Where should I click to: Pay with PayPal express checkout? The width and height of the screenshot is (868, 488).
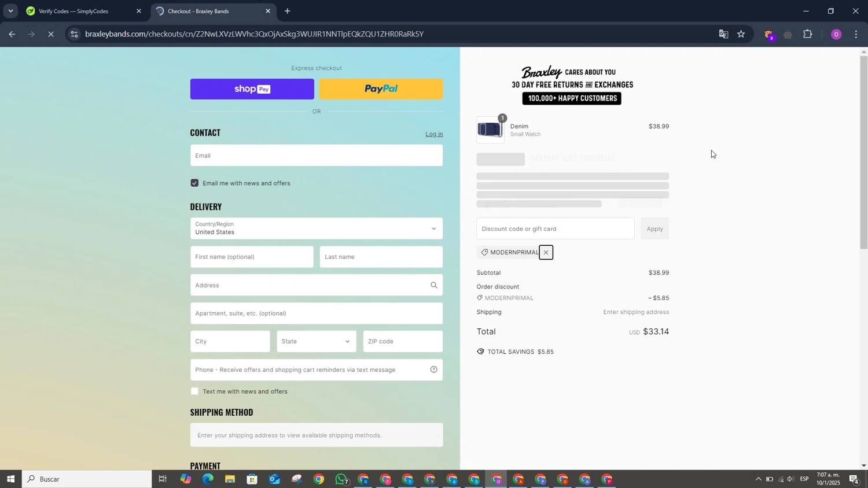(x=381, y=89)
